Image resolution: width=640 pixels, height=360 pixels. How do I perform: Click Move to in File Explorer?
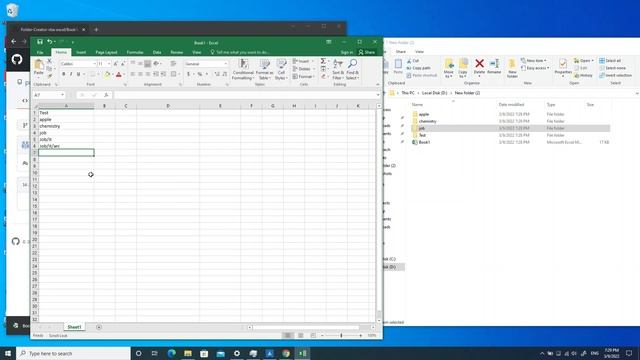tap(449, 68)
